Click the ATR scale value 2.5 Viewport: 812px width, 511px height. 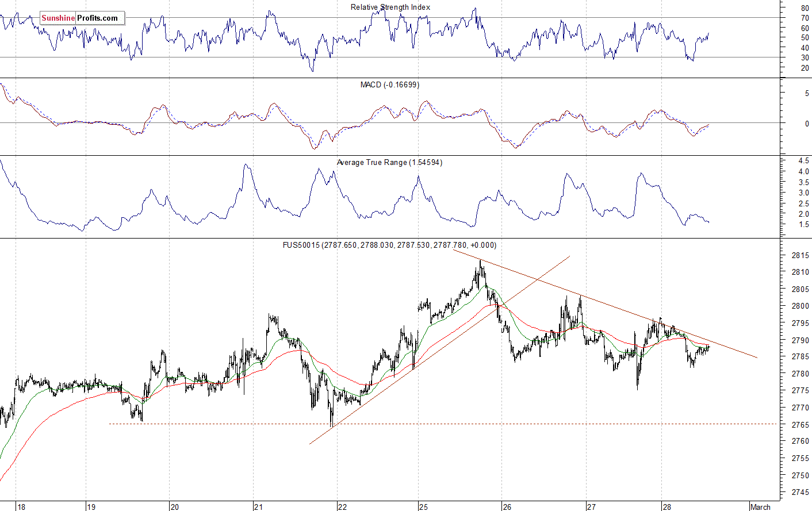click(x=803, y=204)
